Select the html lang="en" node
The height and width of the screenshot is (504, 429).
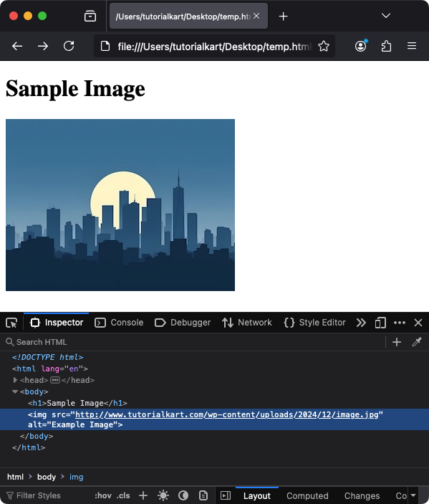tap(49, 369)
